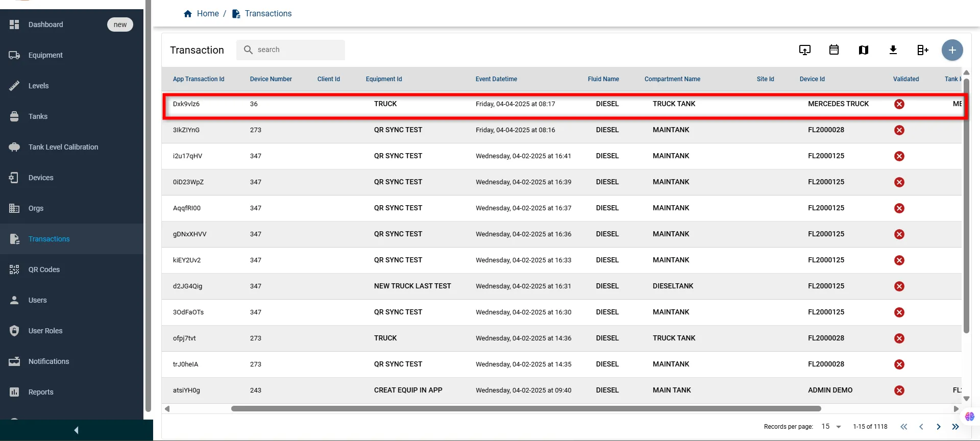Click MERCEDES TRUCK device cell
Viewport: 980px width, 441px height.
point(838,104)
